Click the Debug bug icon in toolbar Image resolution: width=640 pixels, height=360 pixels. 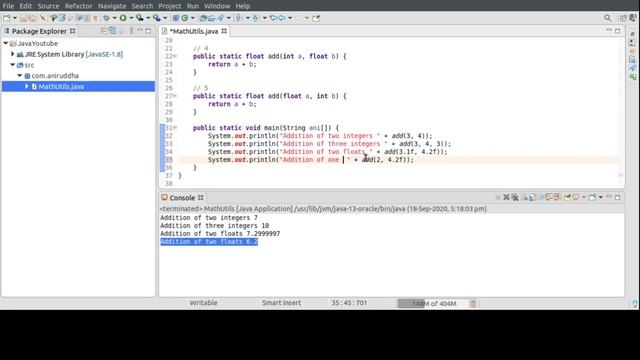(106, 18)
